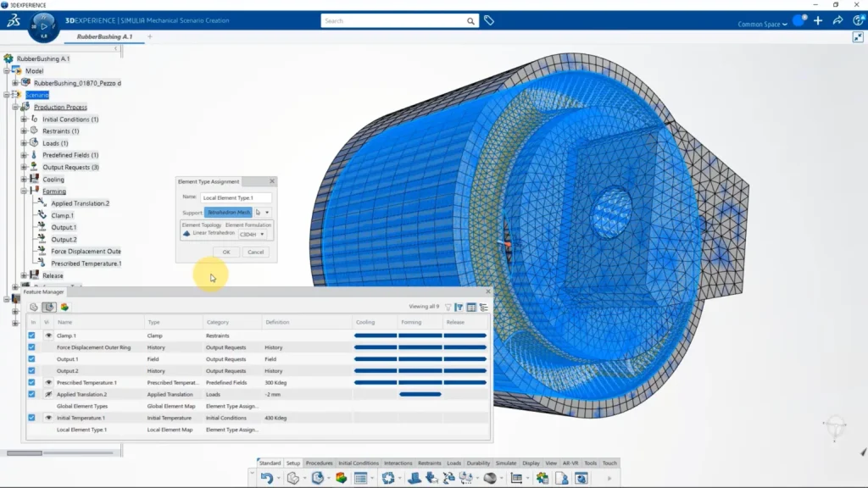Click the circular update arrows icon in toolbar

388,478
